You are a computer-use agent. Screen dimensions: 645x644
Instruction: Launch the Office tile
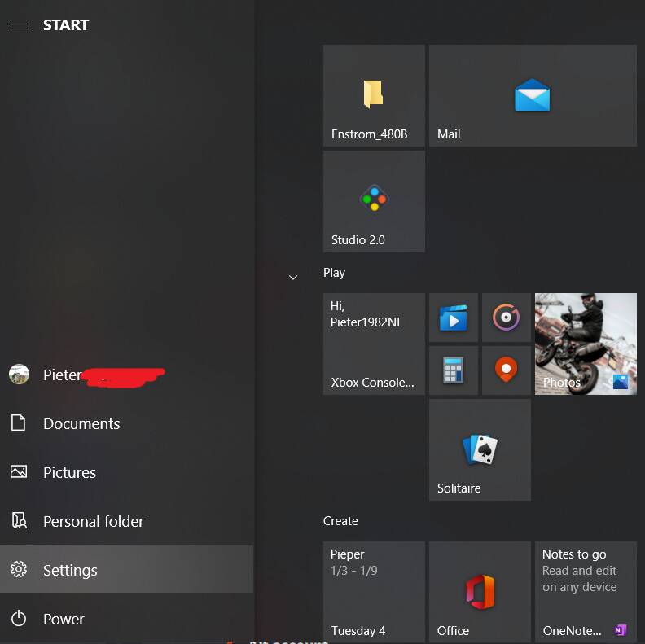pos(480,592)
